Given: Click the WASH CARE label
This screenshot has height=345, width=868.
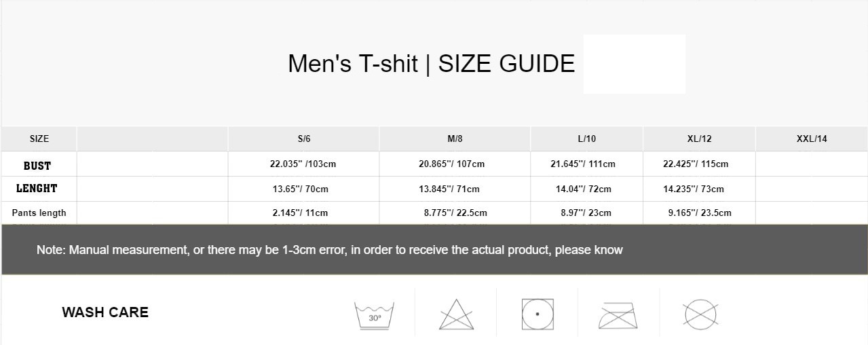Looking at the screenshot, I should (x=105, y=312).
